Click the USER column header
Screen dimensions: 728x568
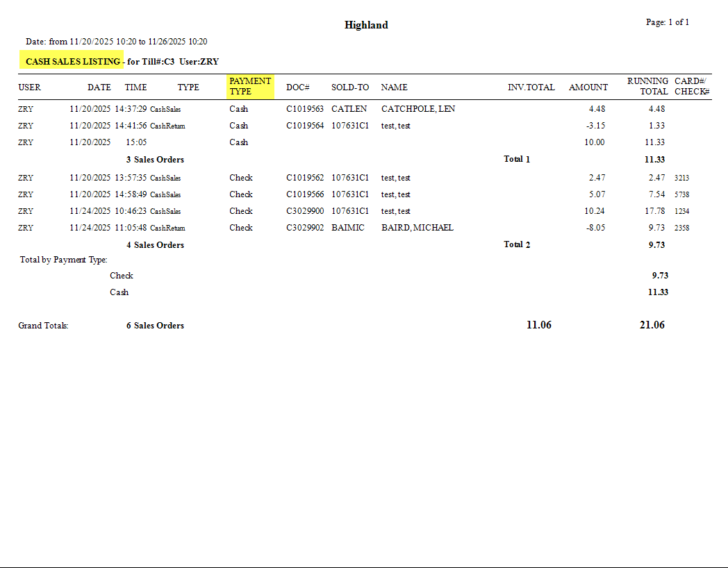click(28, 87)
